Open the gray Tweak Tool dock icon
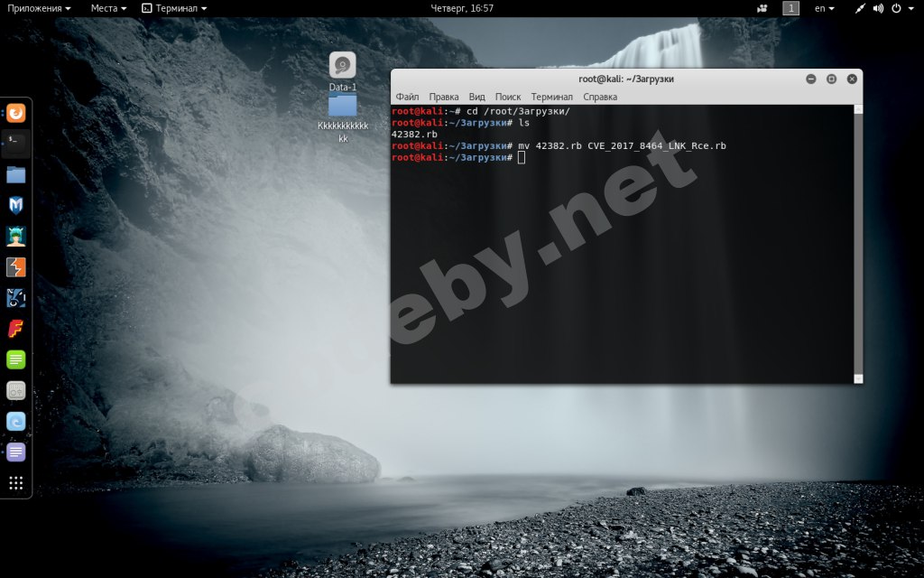This screenshot has height=578, width=924. pyautogui.click(x=16, y=390)
